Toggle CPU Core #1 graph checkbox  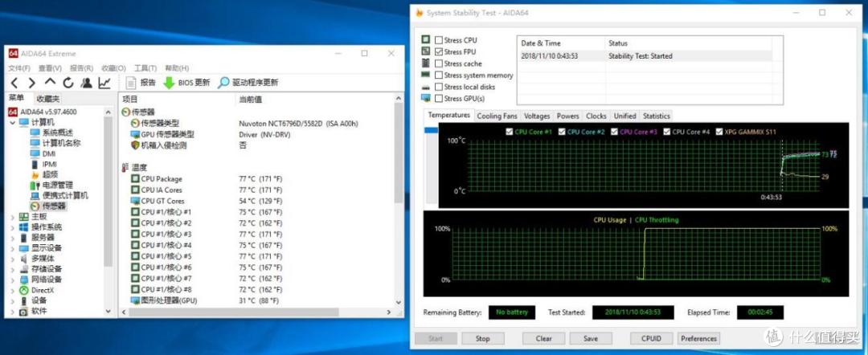(x=510, y=133)
